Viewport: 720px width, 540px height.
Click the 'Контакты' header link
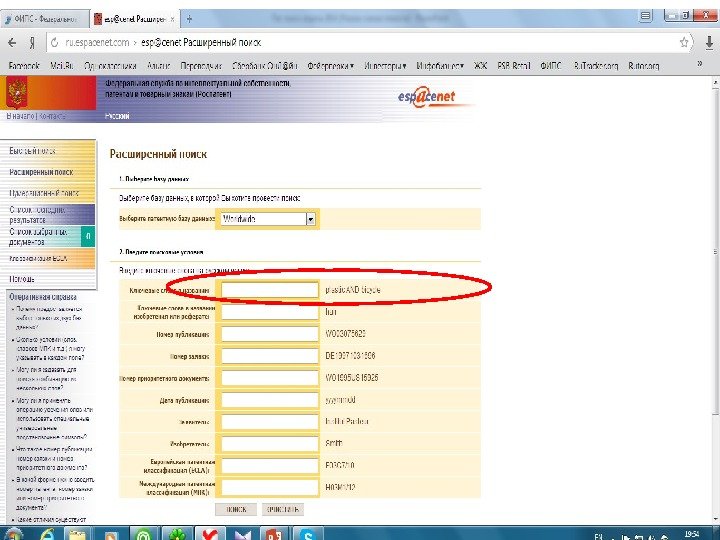click(x=52, y=116)
